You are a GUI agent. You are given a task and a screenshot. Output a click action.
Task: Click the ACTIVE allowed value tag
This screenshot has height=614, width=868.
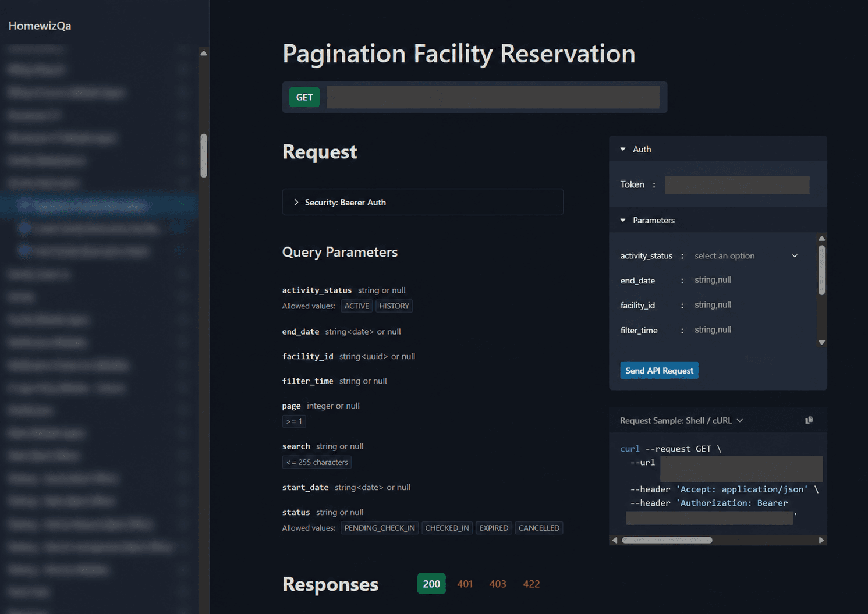[357, 306]
